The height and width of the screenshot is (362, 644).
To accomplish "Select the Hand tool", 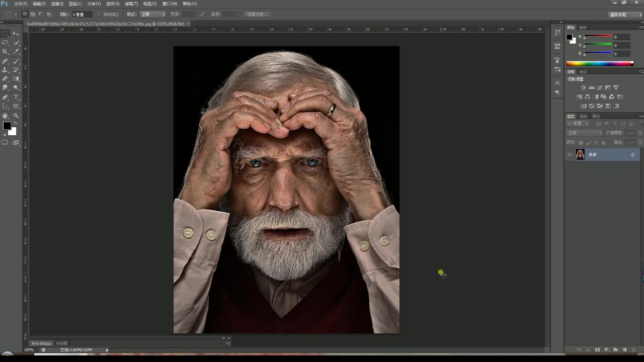I will pyautogui.click(x=5, y=116).
